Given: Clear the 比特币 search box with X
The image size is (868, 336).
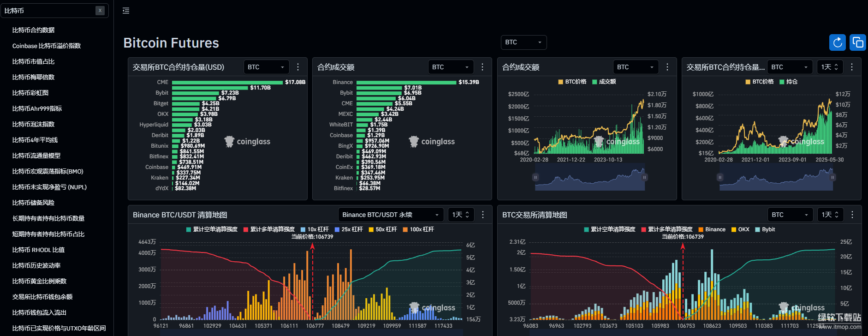Looking at the screenshot, I should click(x=100, y=11).
